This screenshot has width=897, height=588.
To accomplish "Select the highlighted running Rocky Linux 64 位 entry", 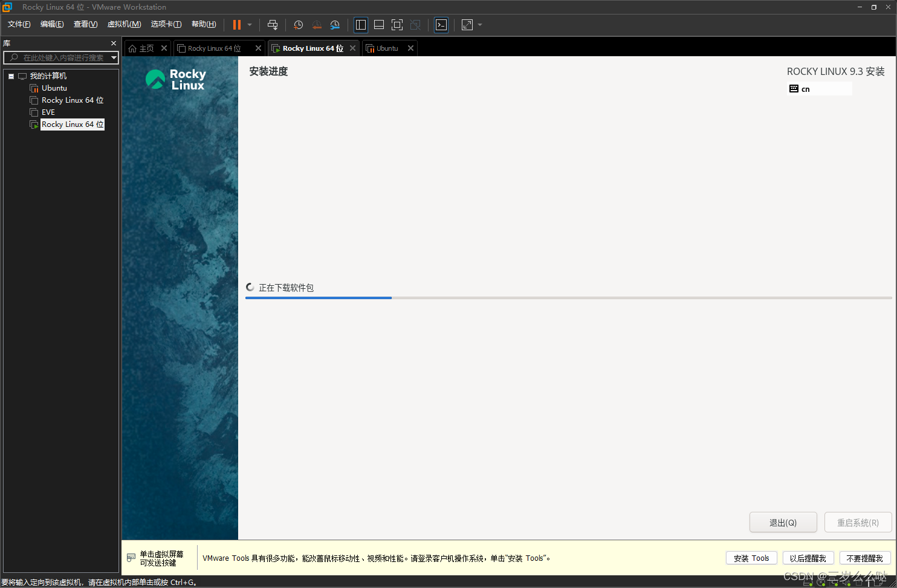I will tap(73, 124).
